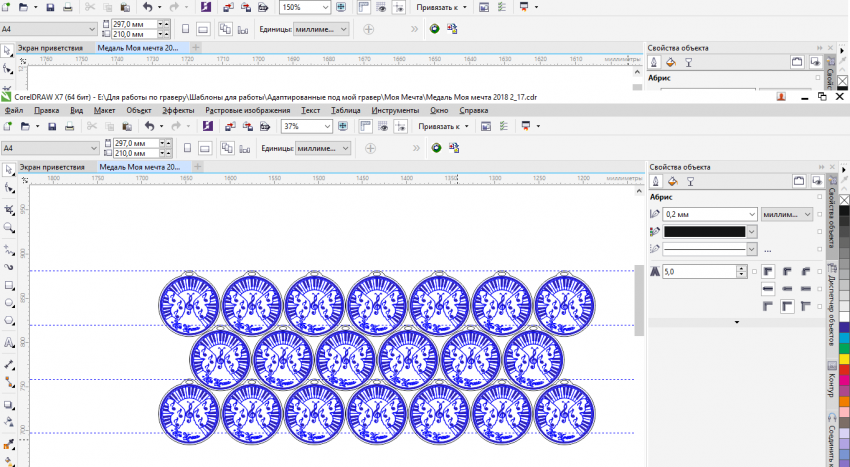Select the Zoom tool in the toolbox
The image size is (850, 467).
9,229
